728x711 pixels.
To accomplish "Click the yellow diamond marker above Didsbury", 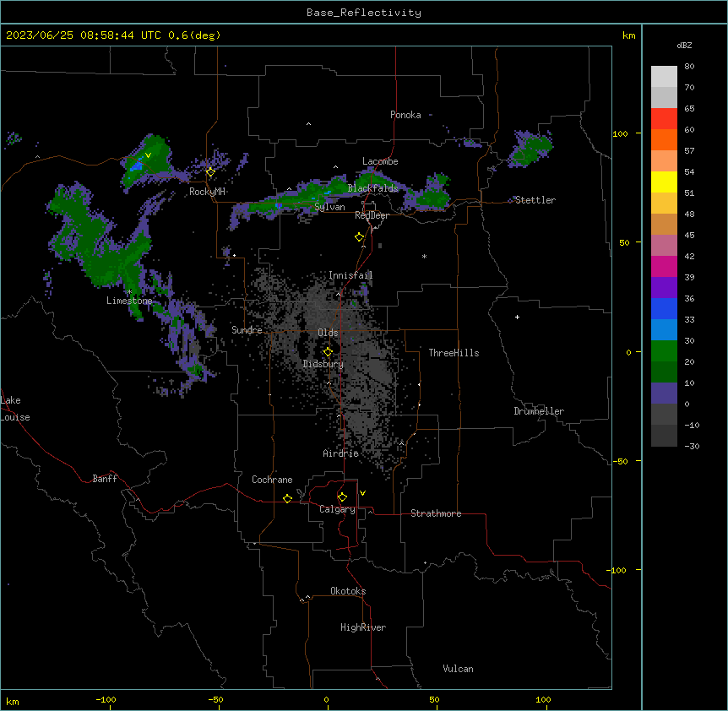I will pyautogui.click(x=328, y=351).
